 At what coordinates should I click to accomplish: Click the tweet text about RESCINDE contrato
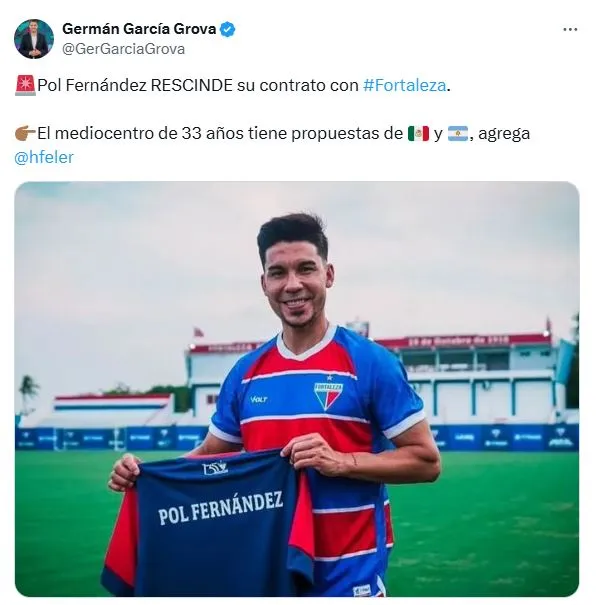233,85
